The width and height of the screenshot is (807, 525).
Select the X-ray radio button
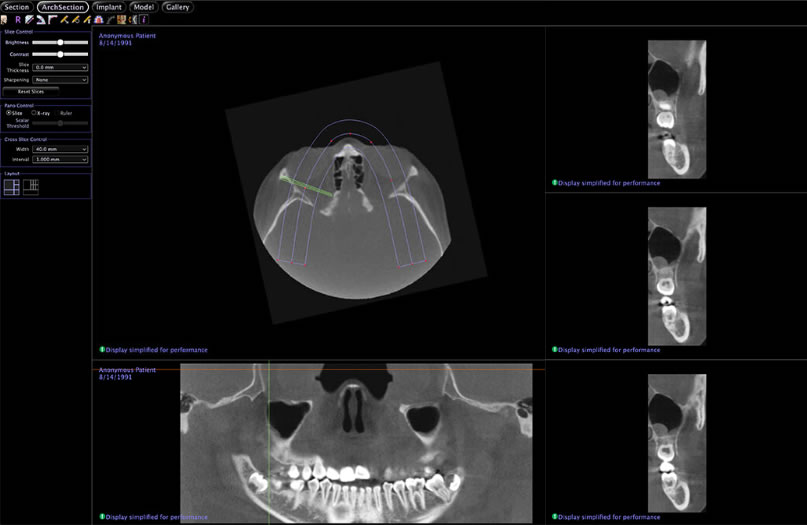(33, 113)
